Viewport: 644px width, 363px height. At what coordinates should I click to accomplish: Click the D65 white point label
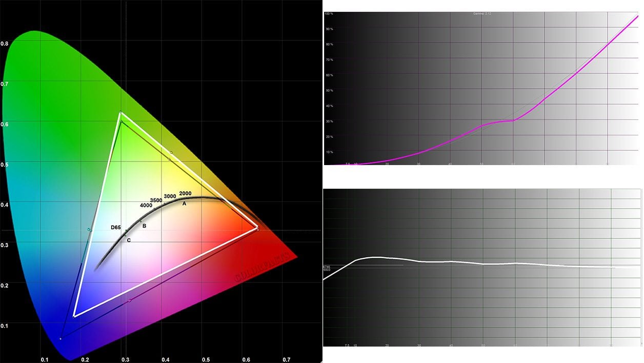click(116, 227)
